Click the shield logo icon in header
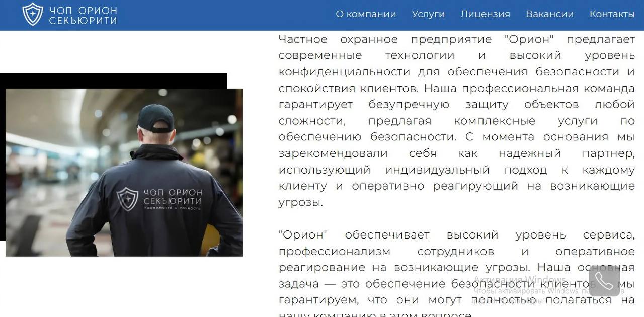Image resolution: width=644 pixels, height=317 pixels. pyautogui.click(x=33, y=14)
